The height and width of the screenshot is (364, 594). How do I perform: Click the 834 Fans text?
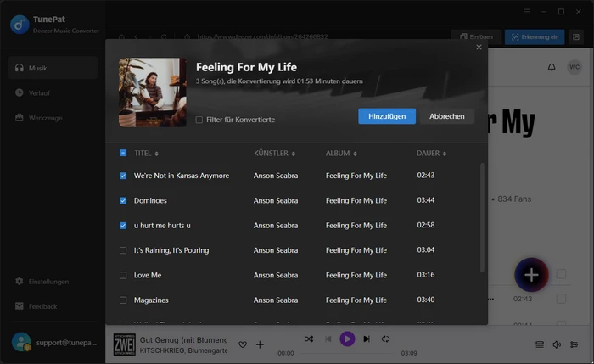click(x=514, y=199)
